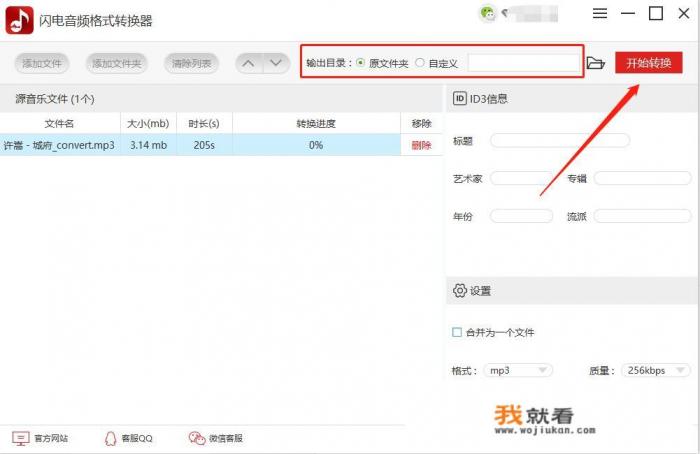Screen dimensions: 700x454
Task: Open the hamburger menu
Action: click(x=600, y=13)
